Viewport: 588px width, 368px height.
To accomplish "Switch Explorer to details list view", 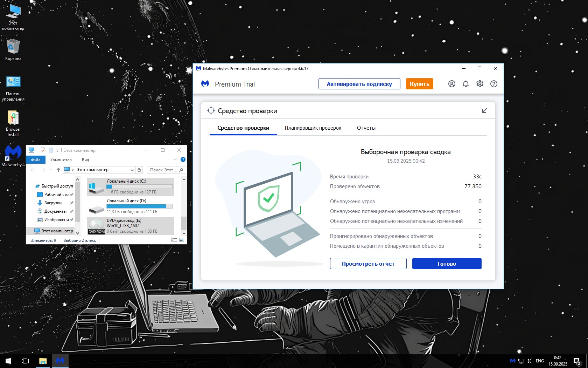I will 174,240.
